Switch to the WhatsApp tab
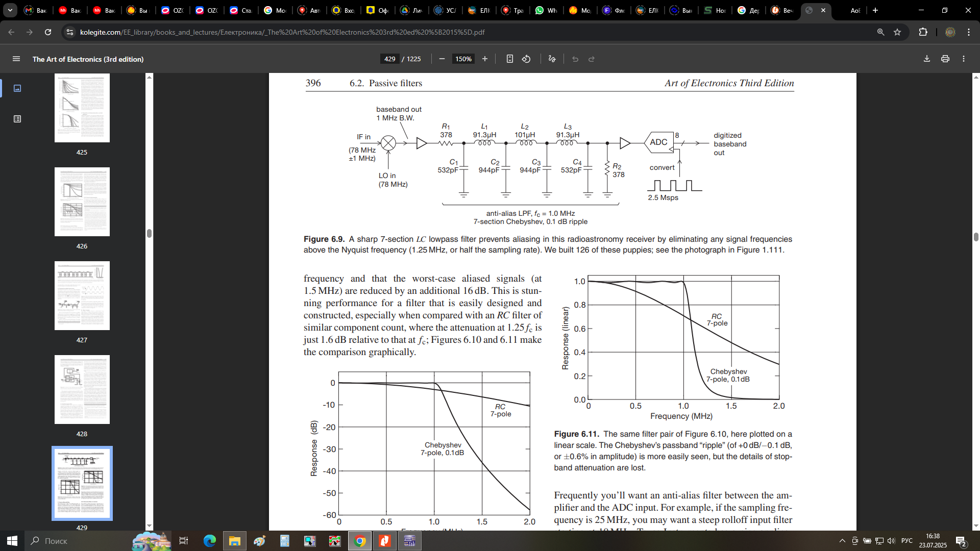This screenshot has width=980, height=551. pos(546,10)
